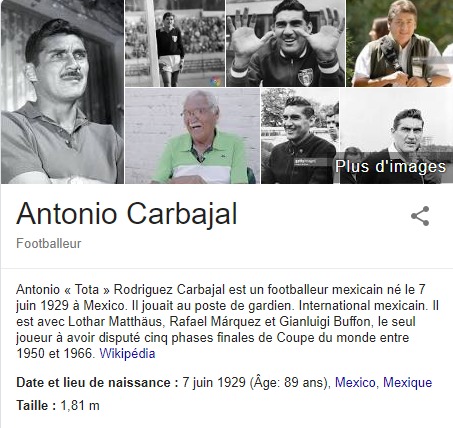Click the biography description paragraph
The width and height of the screenshot is (453, 428).
coord(227,321)
